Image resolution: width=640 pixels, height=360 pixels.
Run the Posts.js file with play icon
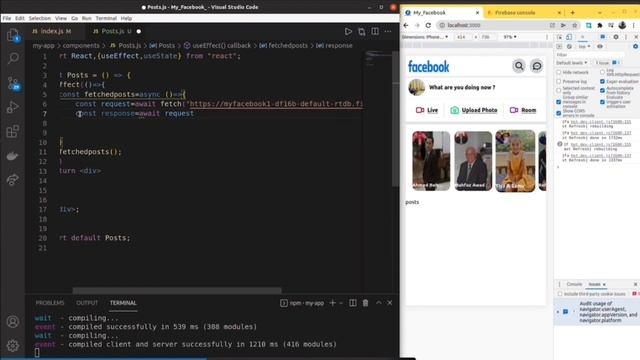click(x=348, y=31)
